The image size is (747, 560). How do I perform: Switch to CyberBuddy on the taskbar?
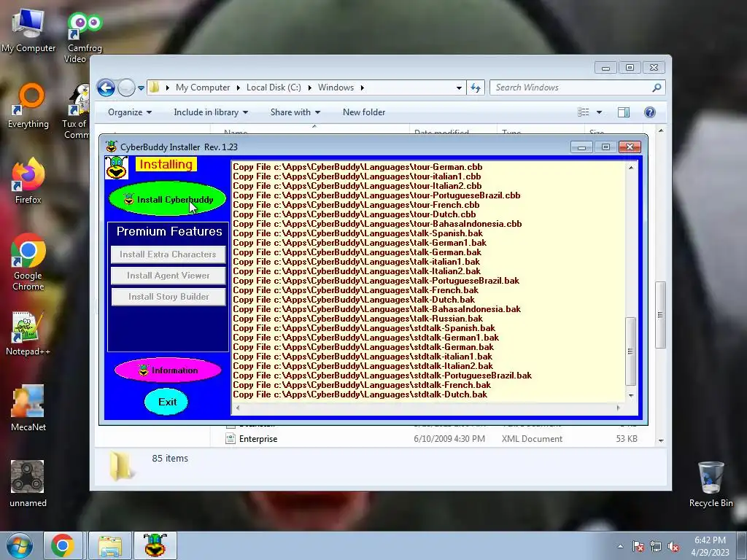pyautogui.click(x=155, y=545)
